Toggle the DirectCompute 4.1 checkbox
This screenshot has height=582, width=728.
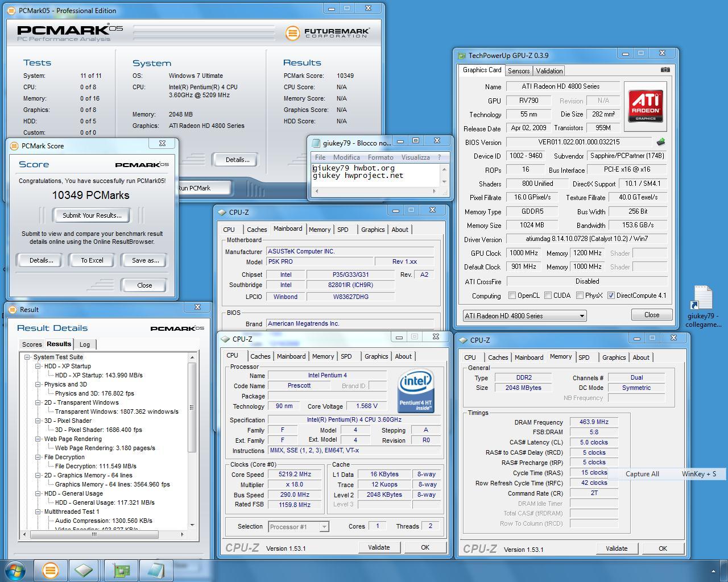tap(611, 296)
